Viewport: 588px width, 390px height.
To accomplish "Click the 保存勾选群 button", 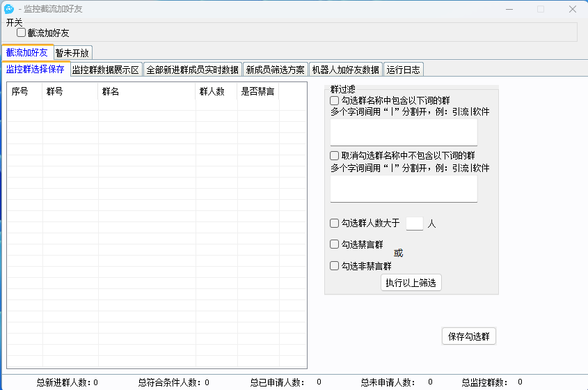I will point(469,336).
